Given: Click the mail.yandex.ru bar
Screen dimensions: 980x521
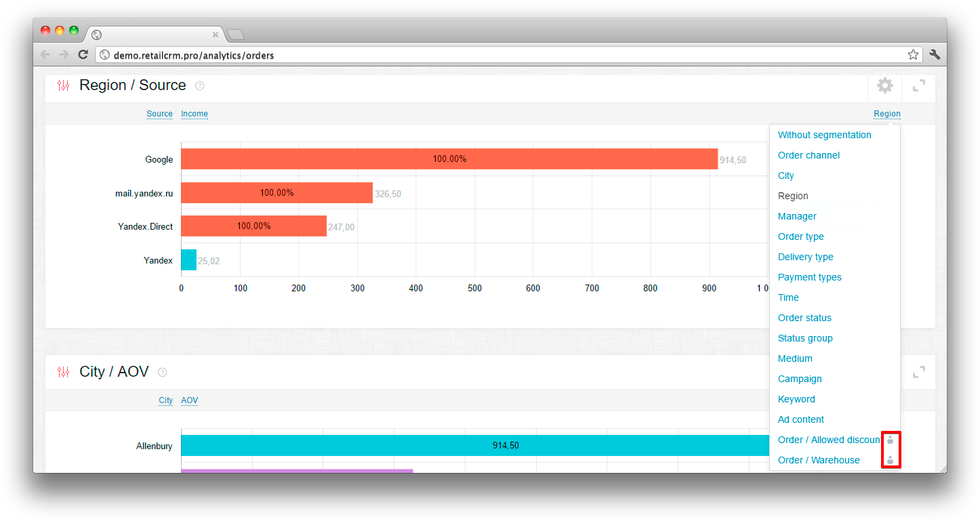Looking at the screenshot, I should 277,192.
